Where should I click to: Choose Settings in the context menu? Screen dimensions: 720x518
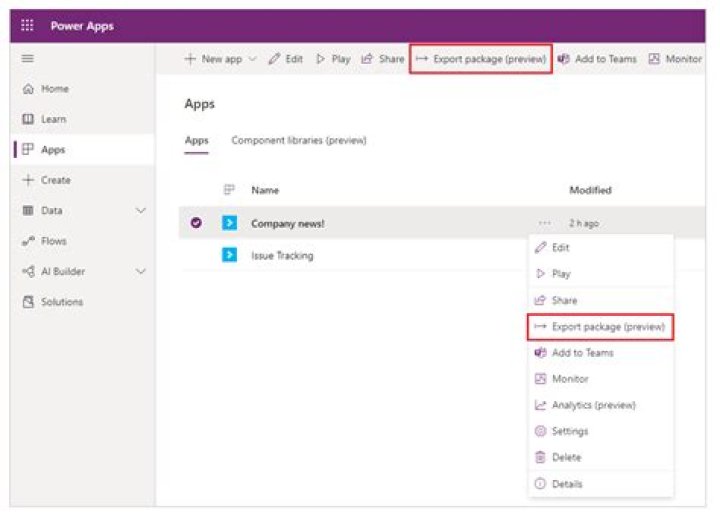pos(601,431)
